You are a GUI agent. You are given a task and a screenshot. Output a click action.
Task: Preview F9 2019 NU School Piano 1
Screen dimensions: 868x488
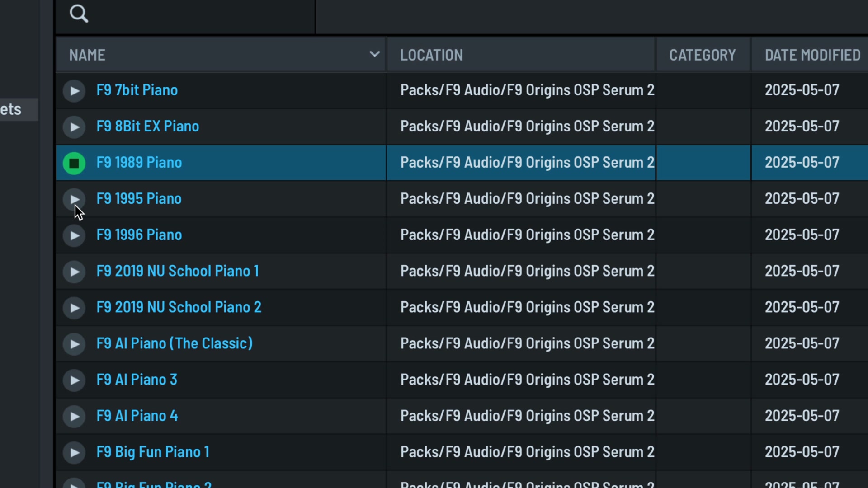[x=74, y=272]
